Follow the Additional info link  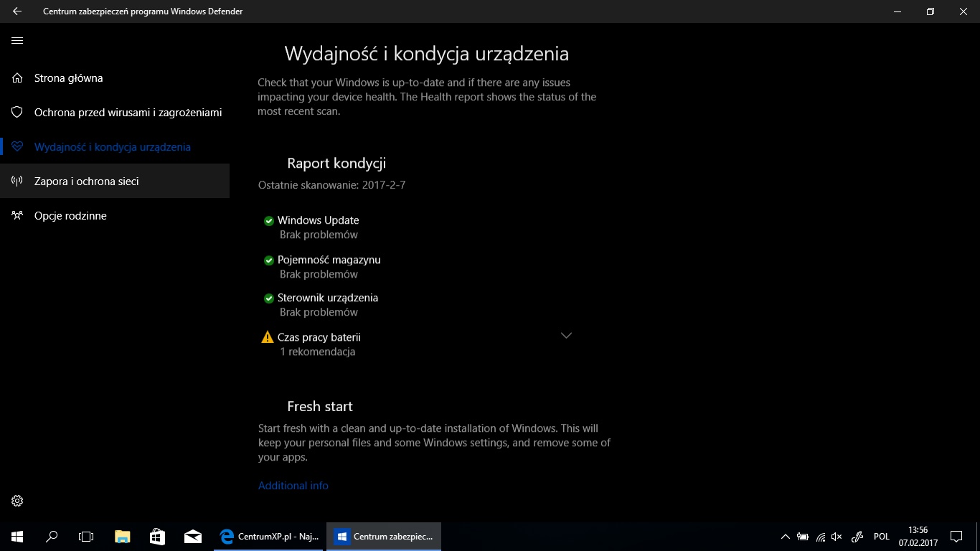(x=293, y=486)
